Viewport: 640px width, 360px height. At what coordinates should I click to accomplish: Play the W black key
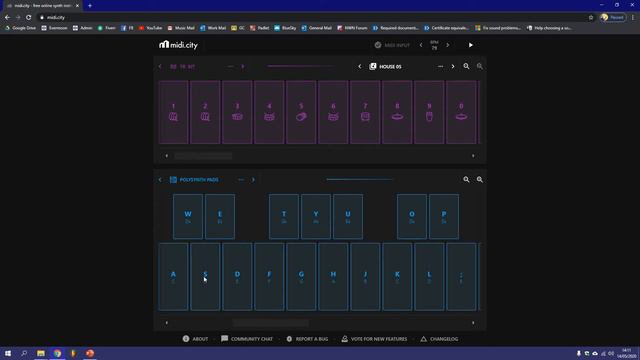click(188, 217)
